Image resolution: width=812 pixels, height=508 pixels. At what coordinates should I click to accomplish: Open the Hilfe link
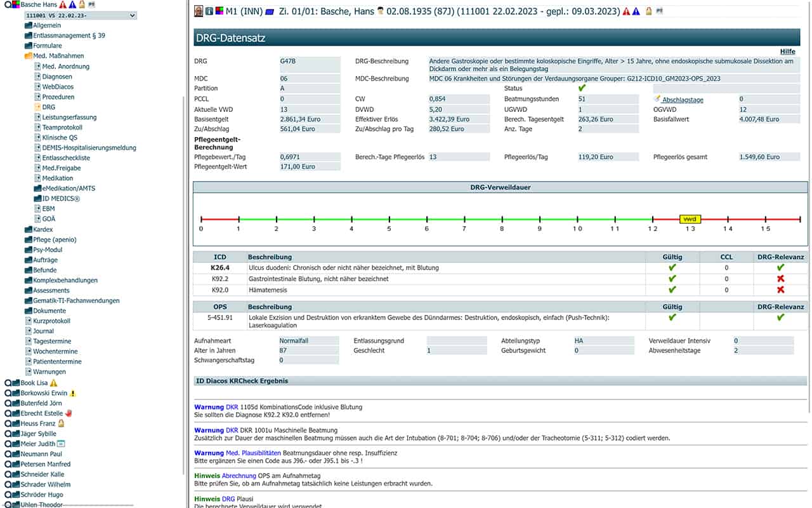(x=787, y=51)
